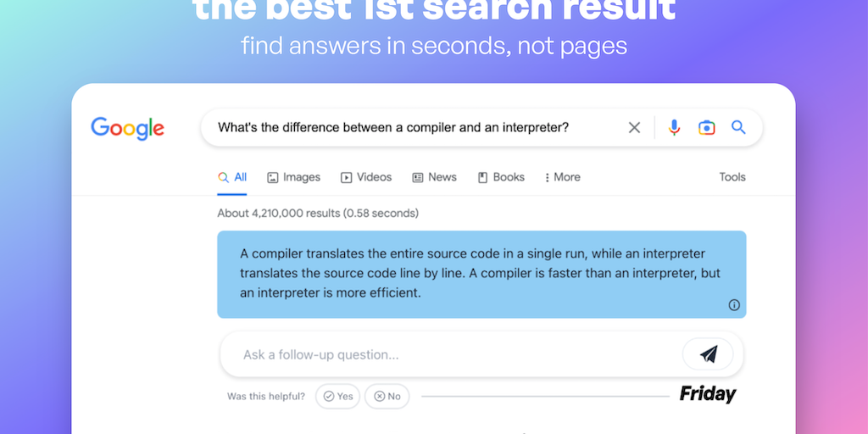Click the info icon in the answer box

coord(734,305)
